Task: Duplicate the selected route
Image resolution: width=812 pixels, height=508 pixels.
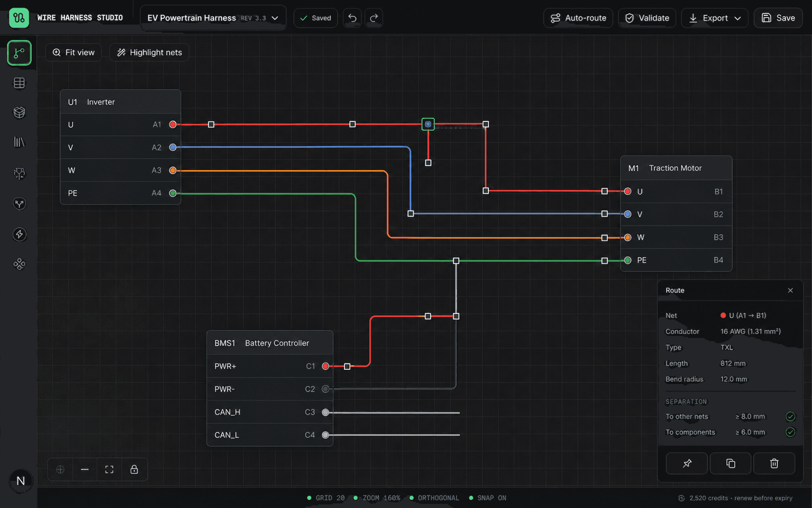Action: click(731, 463)
